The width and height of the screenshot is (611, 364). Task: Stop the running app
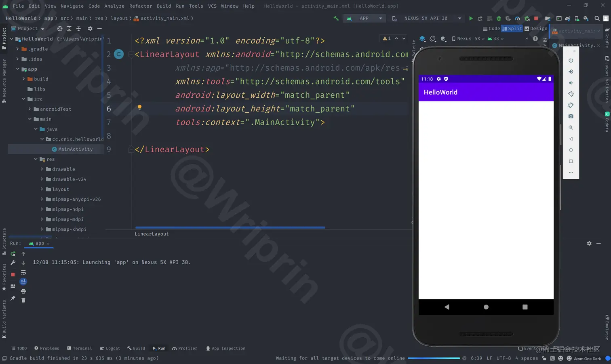536,19
